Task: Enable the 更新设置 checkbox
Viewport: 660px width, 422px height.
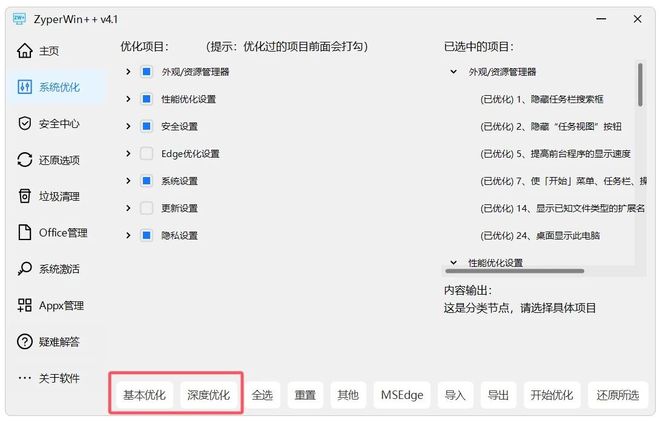Action: (146, 208)
